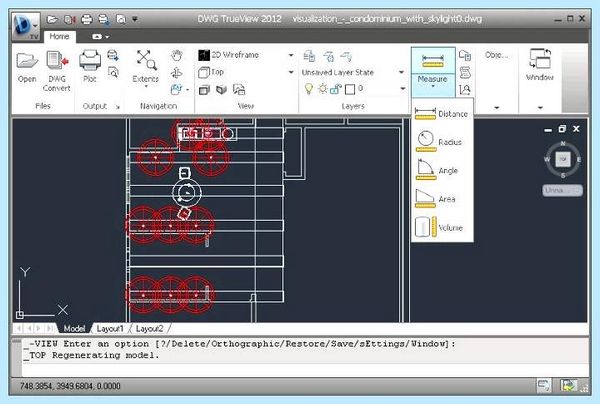Click the SteeringWheels icon in Navigation

click(176, 90)
